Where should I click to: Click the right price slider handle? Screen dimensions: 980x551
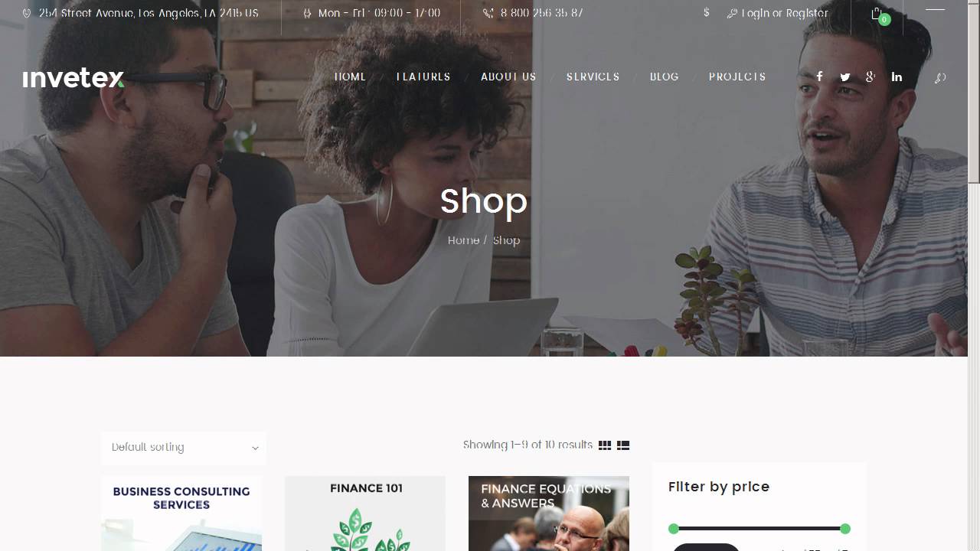pyautogui.click(x=845, y=529)
